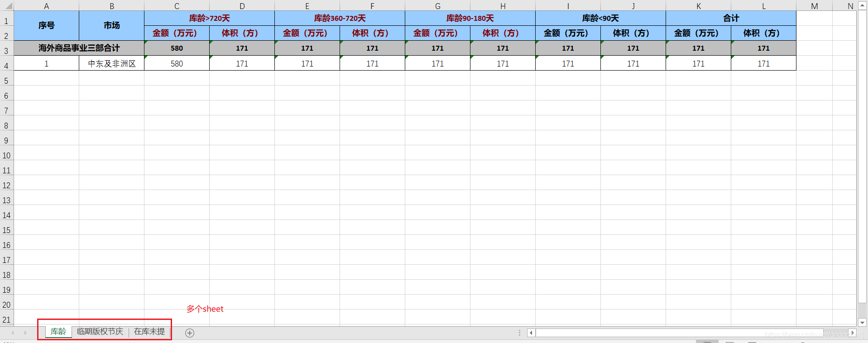
Task: Select column L header
Action: pos(764,6)
